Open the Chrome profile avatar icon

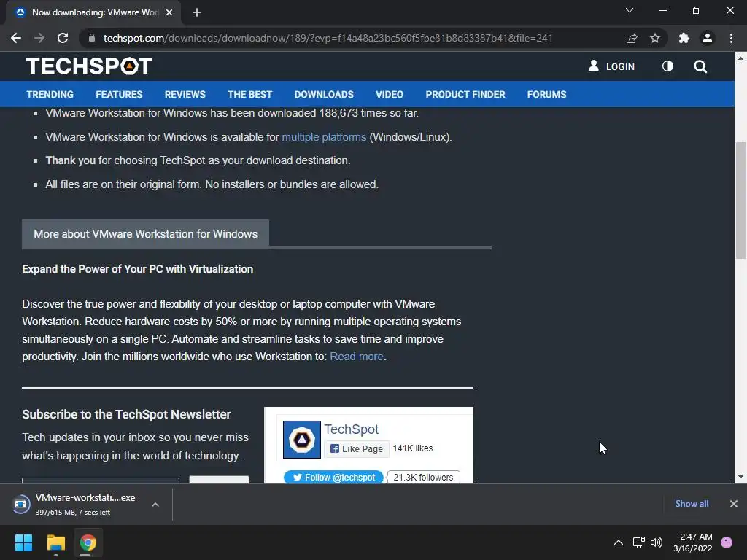click(708, 38)
